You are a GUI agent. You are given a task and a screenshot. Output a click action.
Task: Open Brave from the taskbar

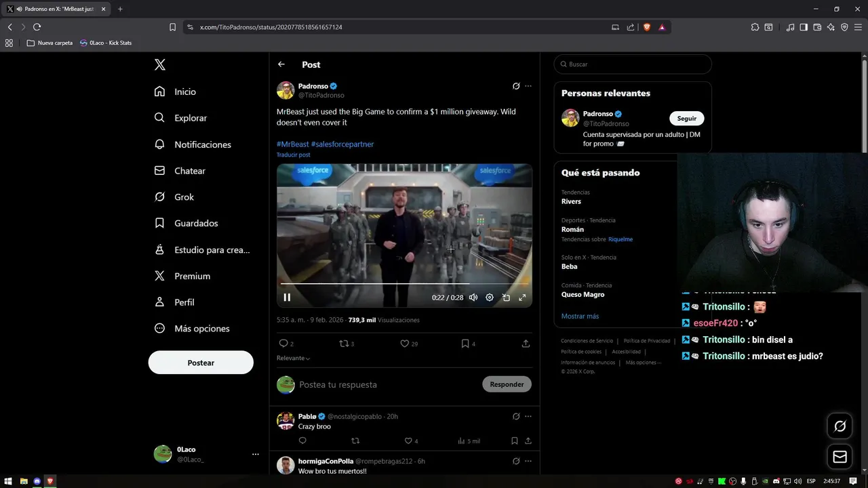click(x=50, y=481)
